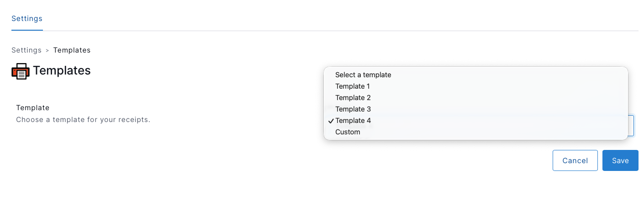Viewport: 644px width, 197px height.
Task: Select the Custom template option
Action: pyautogui.click(x=475, y=132)
